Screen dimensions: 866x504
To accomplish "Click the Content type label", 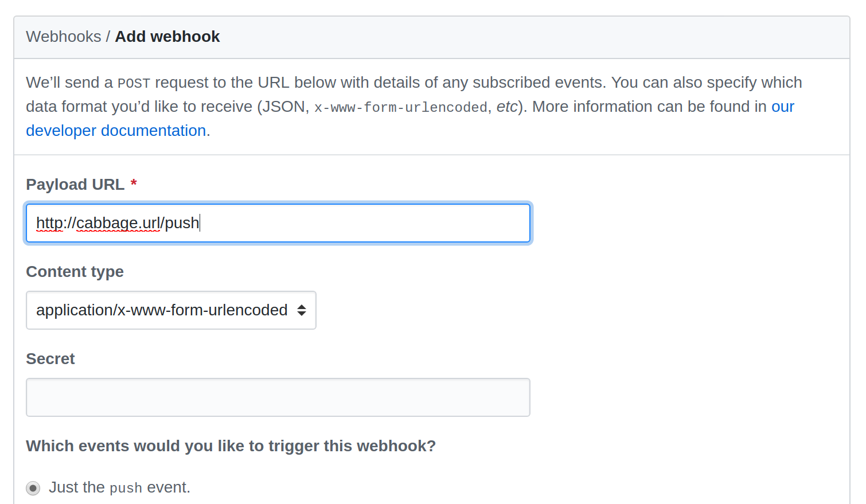I will pyautogui.click(x=75, y=272).
